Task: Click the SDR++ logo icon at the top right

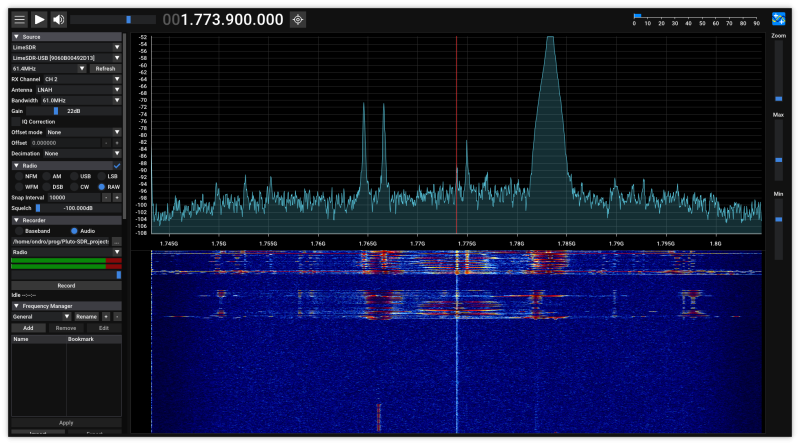Action: click(779, 19)
